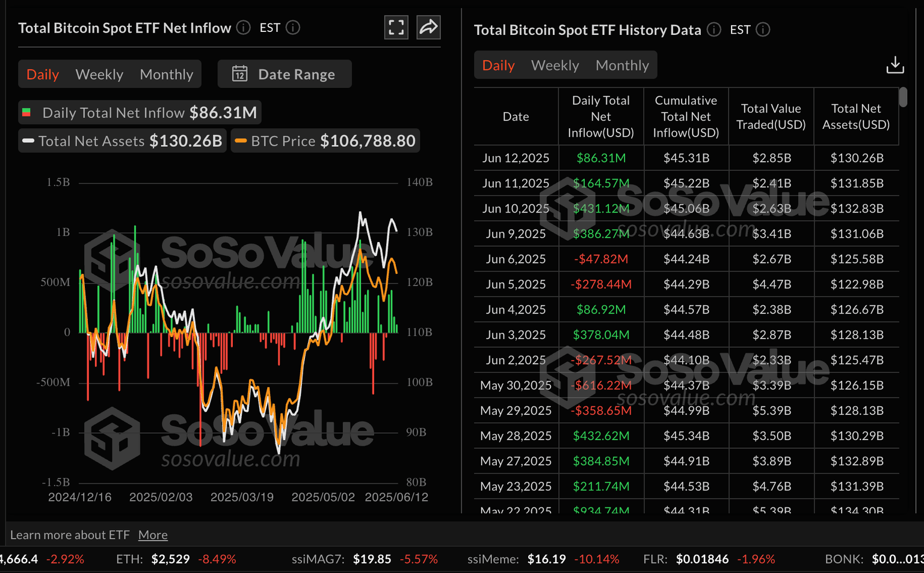This screenshot has width=924, height=573.
Task: Select the Jun 12,2025 date cell
Action: click(x=516, y=158)
